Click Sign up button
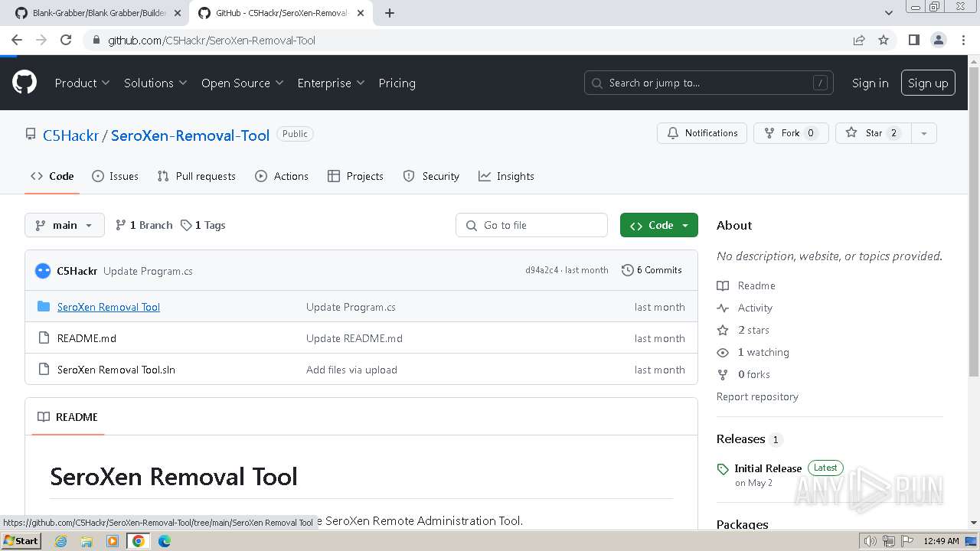980x551 pixels. 928,83
